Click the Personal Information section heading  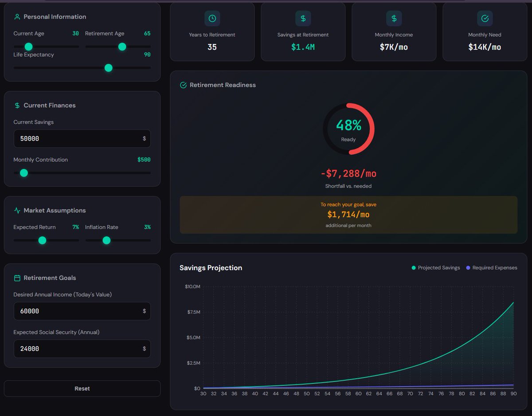point(55,17)
